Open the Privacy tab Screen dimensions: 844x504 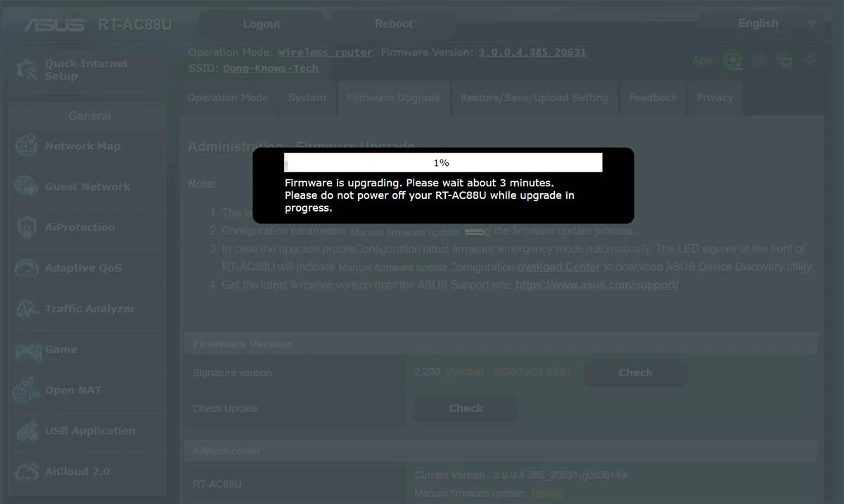tap(715, 98)
